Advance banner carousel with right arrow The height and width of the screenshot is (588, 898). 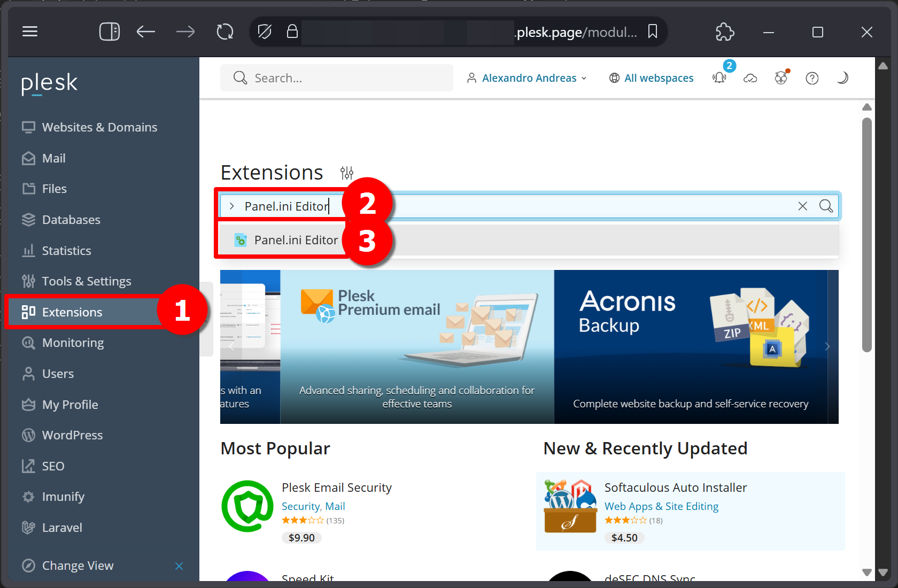point(827,346)
